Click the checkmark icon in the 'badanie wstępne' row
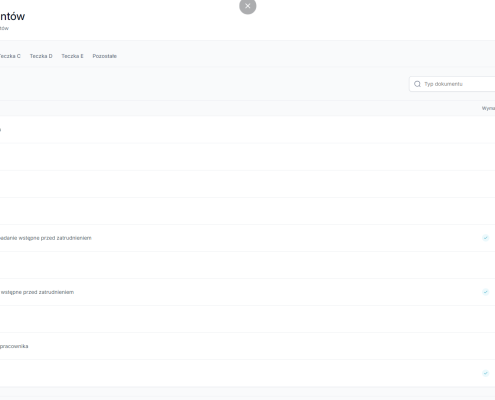This screenshot has height=400, width=495. pyautogui.click(x=486, y=238)
